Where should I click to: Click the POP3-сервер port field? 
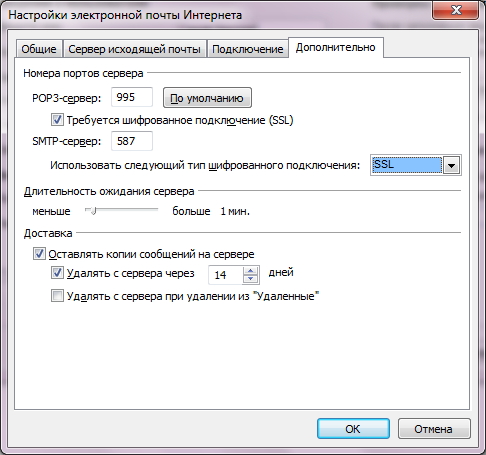(132, 97)
